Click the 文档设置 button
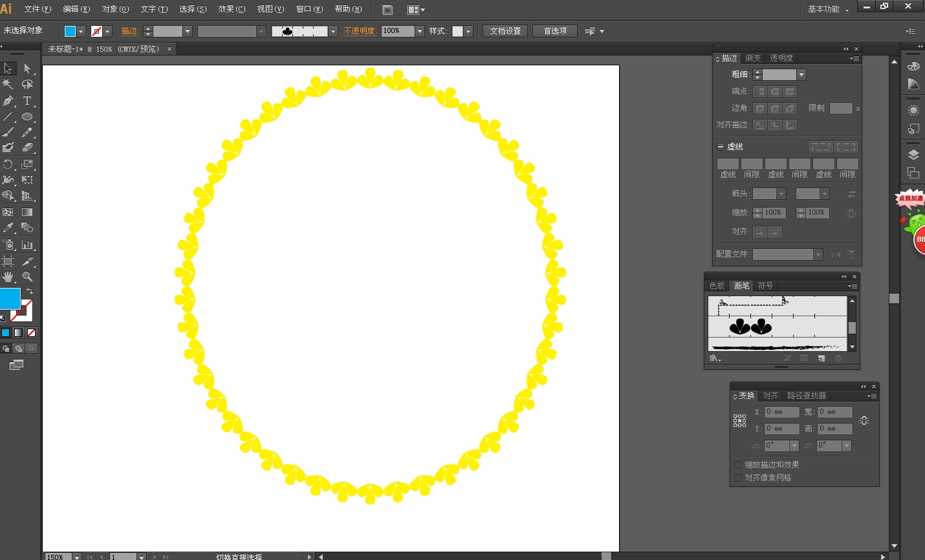Image resolution: width=925 pixels, height=560 pixels. click(x=505, y=31)
